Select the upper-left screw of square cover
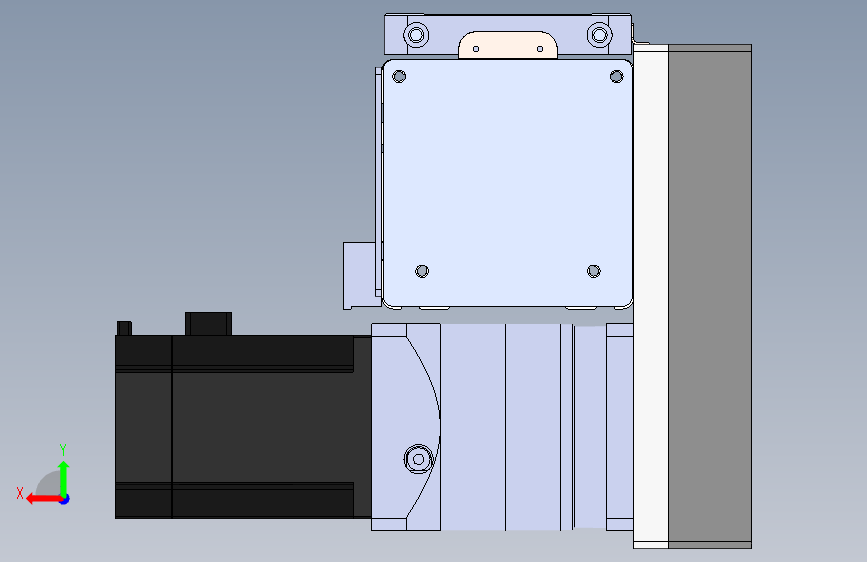Viewport: 867px width, 562px height. [399, 76]
